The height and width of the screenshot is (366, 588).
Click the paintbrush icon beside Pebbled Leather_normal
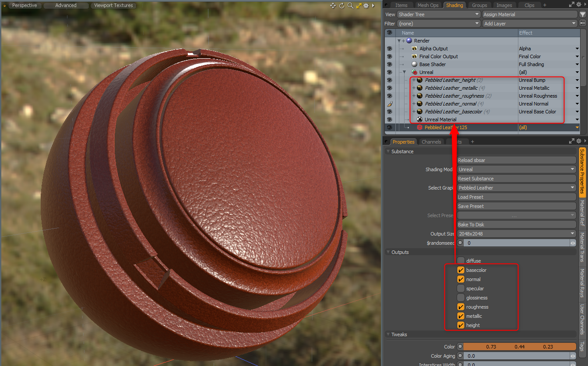click(390, 104)
